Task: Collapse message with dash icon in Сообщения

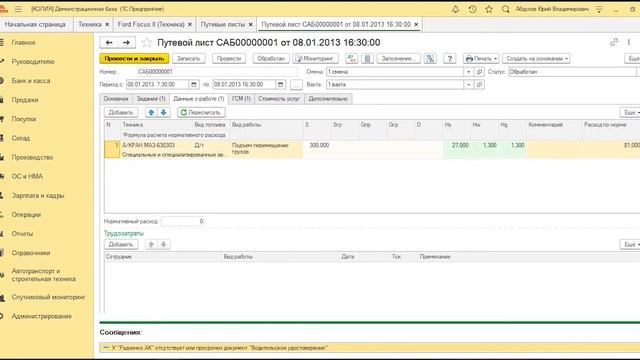Action: tap(106, 348)
